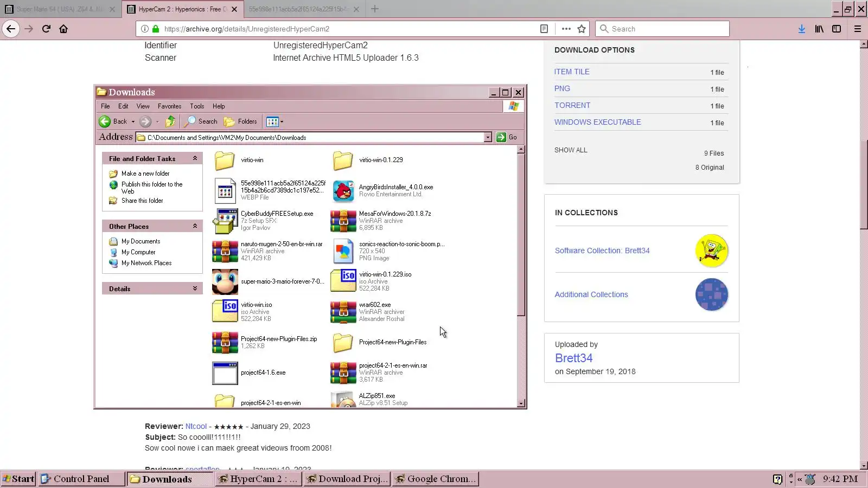
Task: Click Make a new folder
Action: click(x=145, y=174)
